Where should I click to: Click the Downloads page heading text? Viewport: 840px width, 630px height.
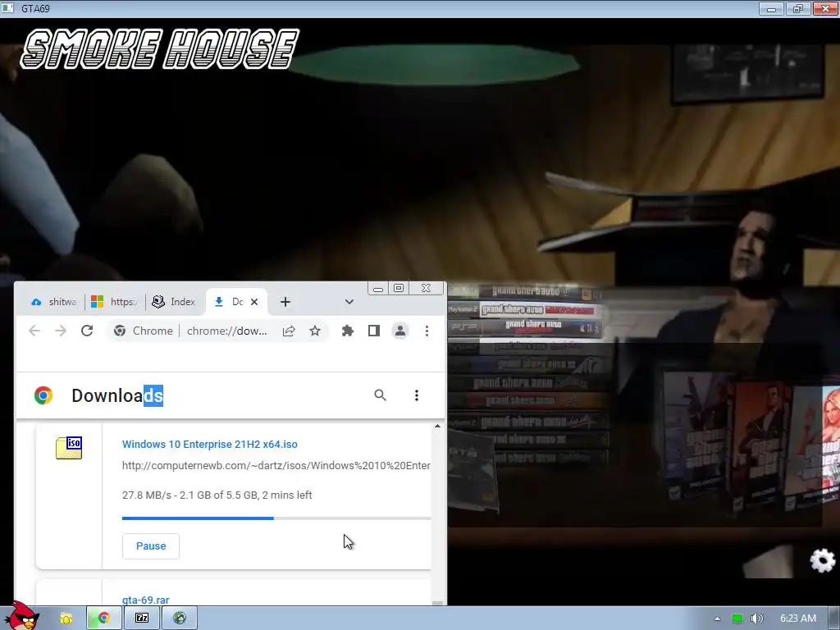117,395
